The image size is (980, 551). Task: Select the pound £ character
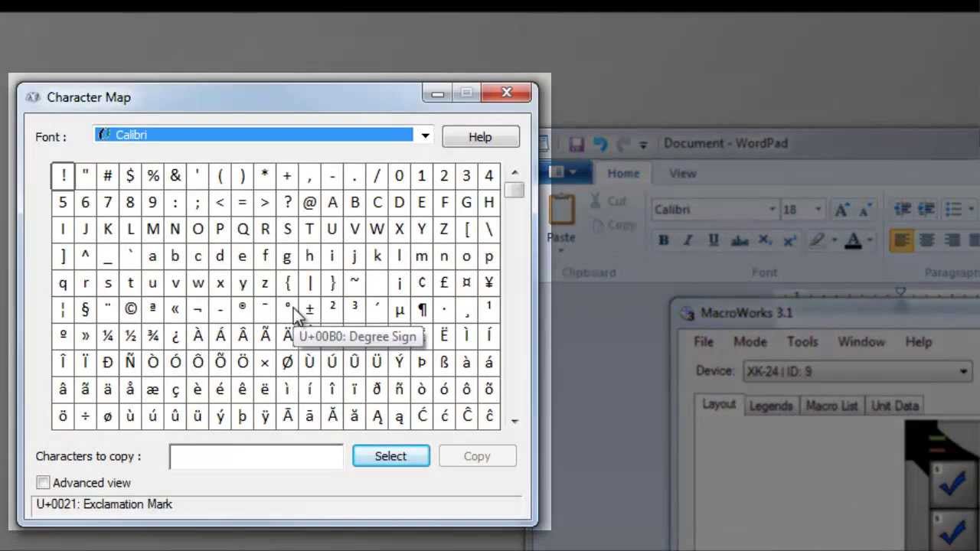click(x=444, y=282)
